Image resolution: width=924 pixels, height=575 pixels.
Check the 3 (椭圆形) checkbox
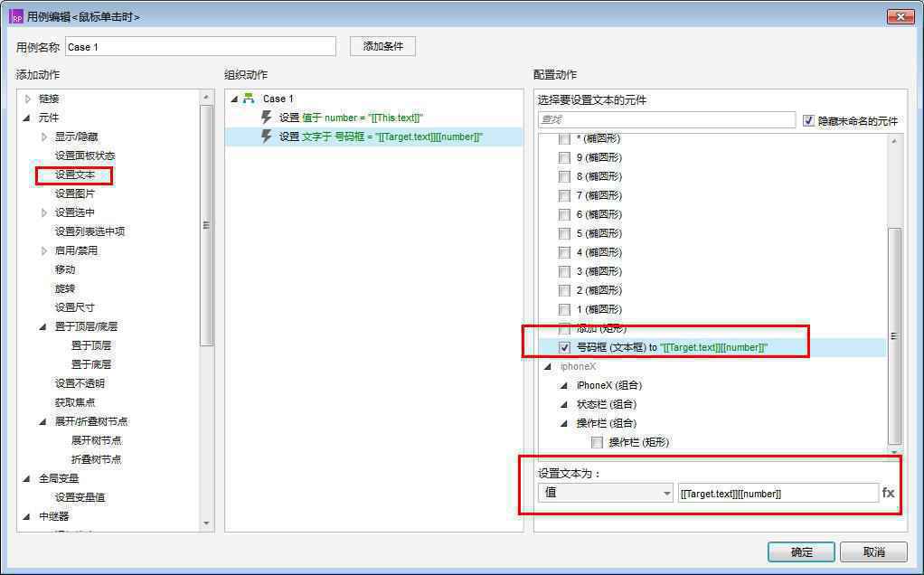click(x=564, y=271)
